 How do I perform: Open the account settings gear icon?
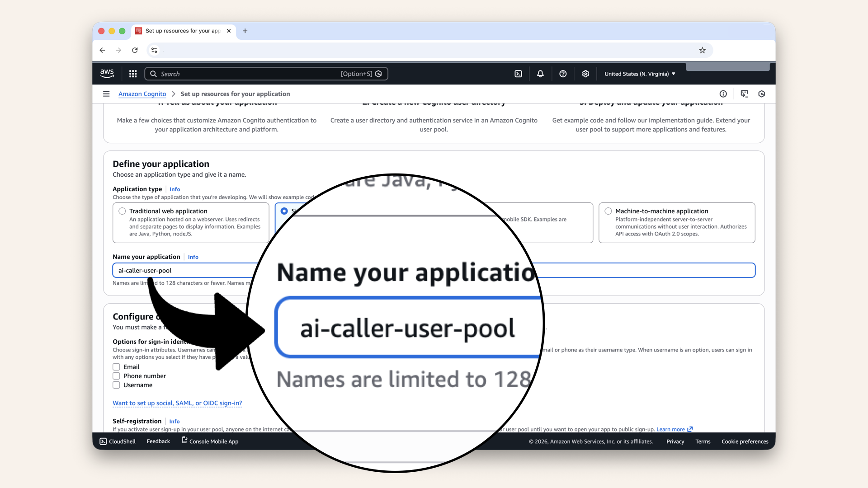tap(585, 74)
